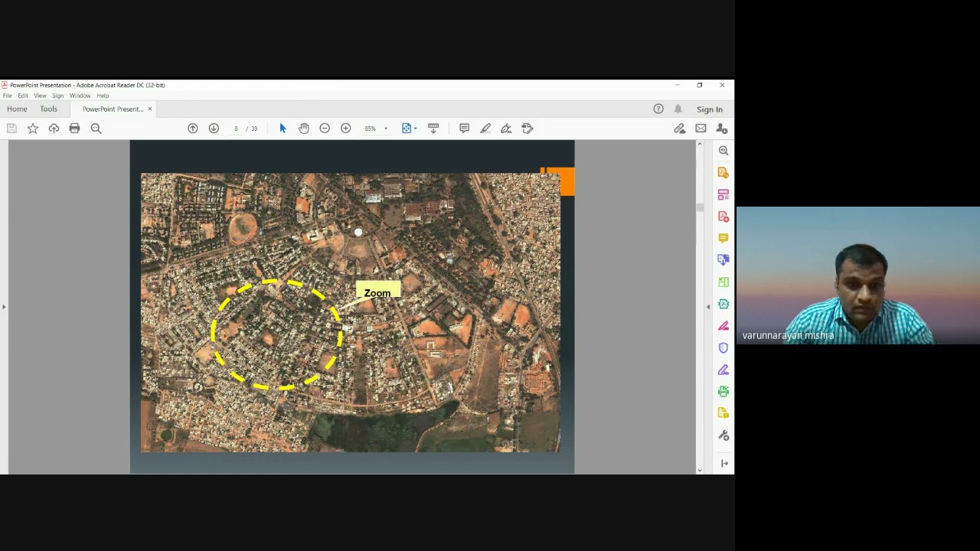The width and height of the screenshot is (980, 551).
Task: Go to the next page with the down arrow
Action: 214,129
